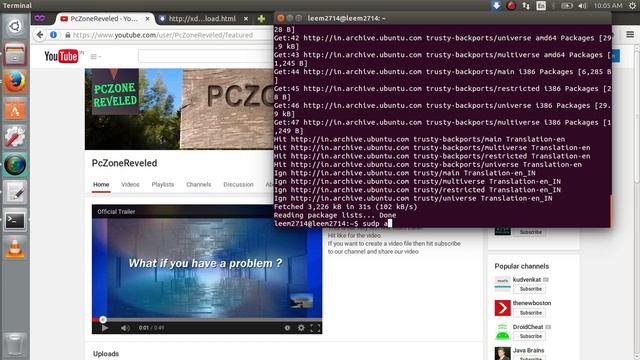Launch VLC media player from dock
Viewport: 640px width, 360px height.
pyautogui.click(x=15, y=248)
